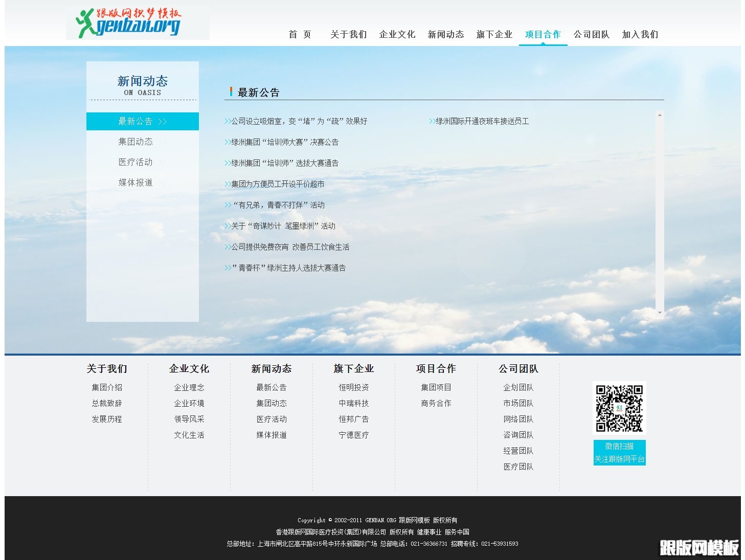Click the 跟版网模板 watermark logo
This screenshot has width=745, height=560.
coord(699,548)
